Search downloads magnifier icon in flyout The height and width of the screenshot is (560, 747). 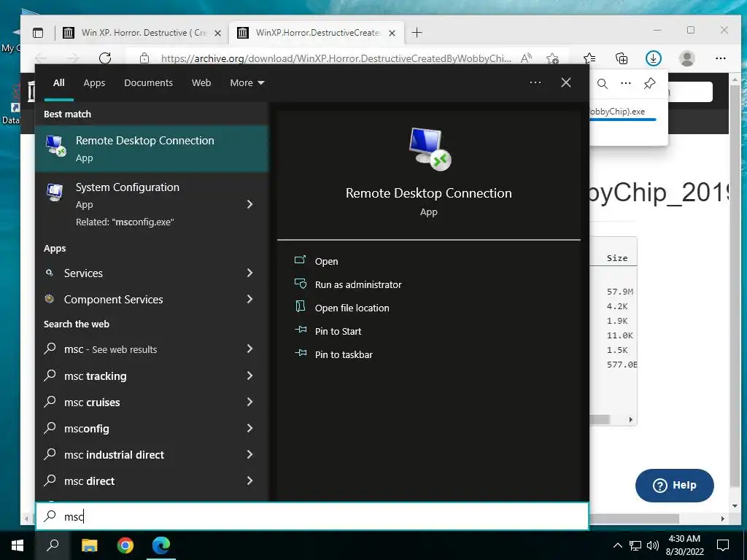(602, 84)
